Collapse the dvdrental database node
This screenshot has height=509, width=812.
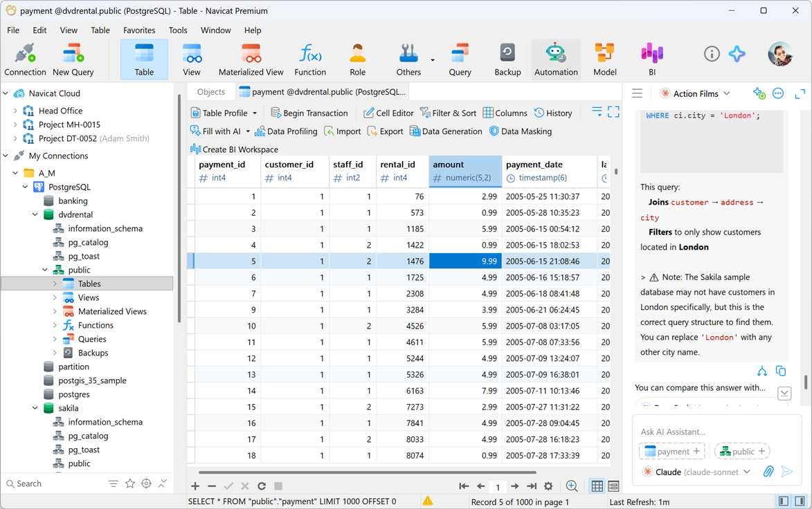[x=35, y=214]
